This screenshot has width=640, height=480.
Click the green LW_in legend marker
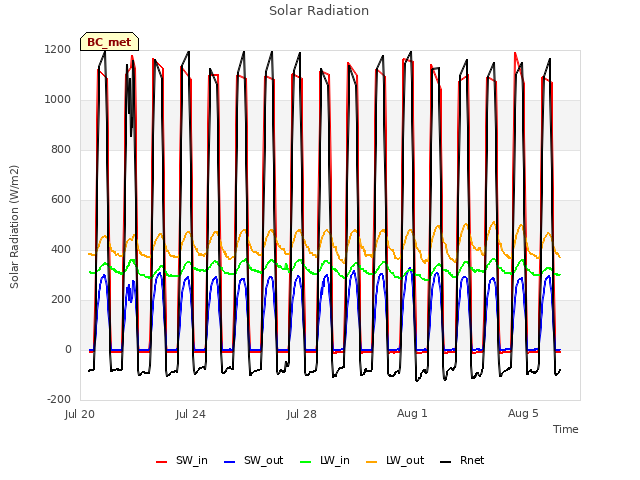pos(306,462)
